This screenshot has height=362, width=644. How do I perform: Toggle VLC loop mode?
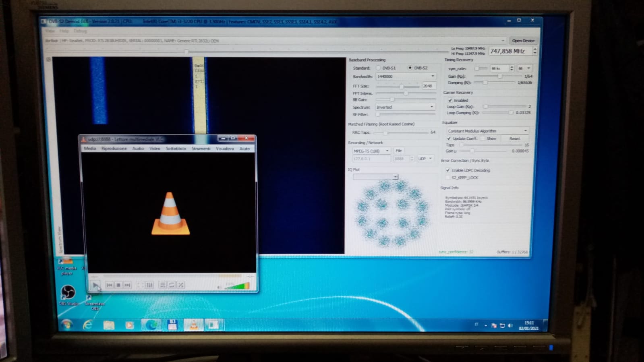point(172,285)
